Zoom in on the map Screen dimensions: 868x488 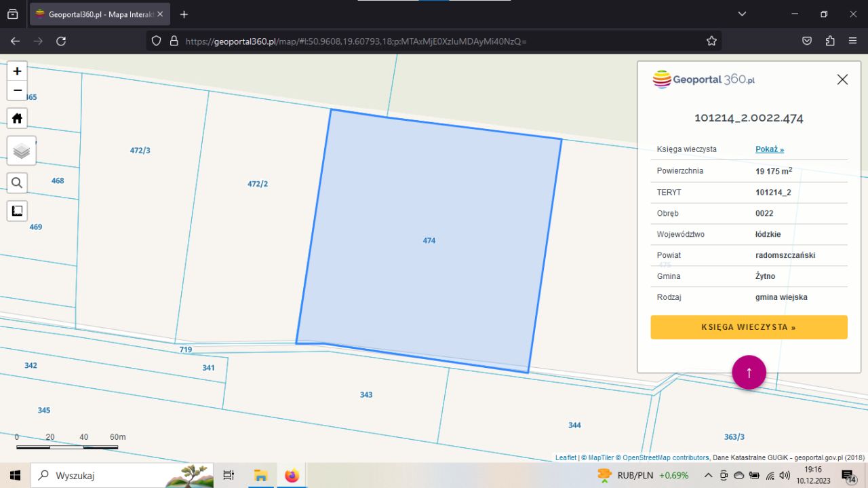coord(17,71)
